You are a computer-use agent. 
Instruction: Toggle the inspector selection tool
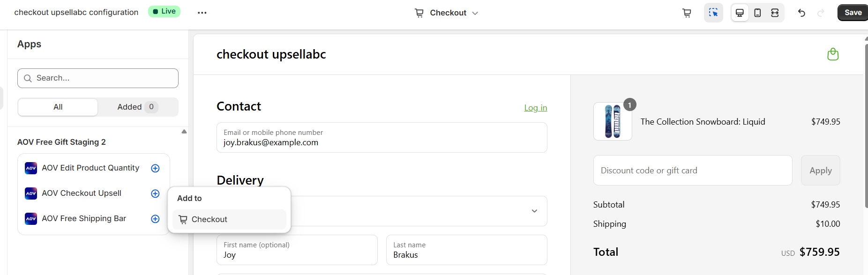click(x=713, y=13)
